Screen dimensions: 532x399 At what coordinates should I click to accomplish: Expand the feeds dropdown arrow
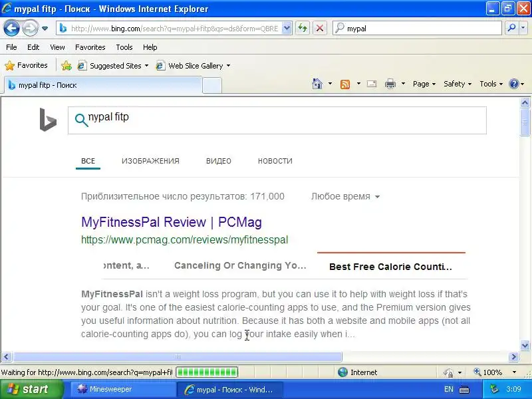358,84
